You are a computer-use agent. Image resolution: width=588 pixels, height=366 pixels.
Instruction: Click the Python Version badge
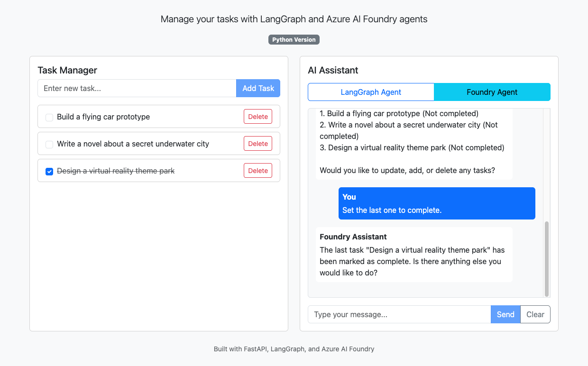pos(294,39)
